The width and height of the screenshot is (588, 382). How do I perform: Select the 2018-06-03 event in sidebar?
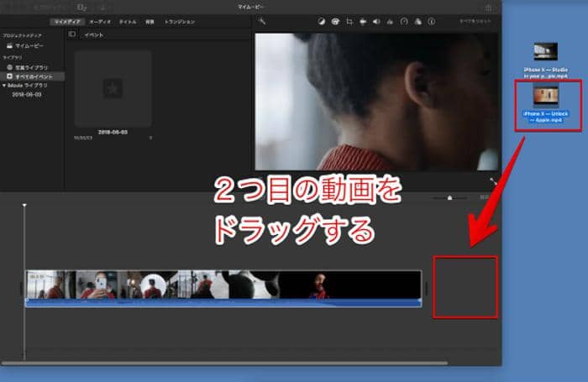(27, 95)
